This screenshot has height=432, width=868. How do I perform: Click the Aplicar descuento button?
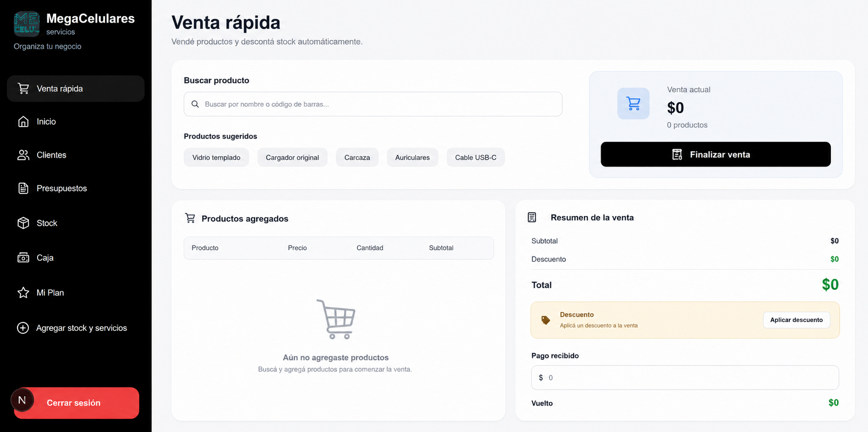pyautogui.click(x=796, y=320)
